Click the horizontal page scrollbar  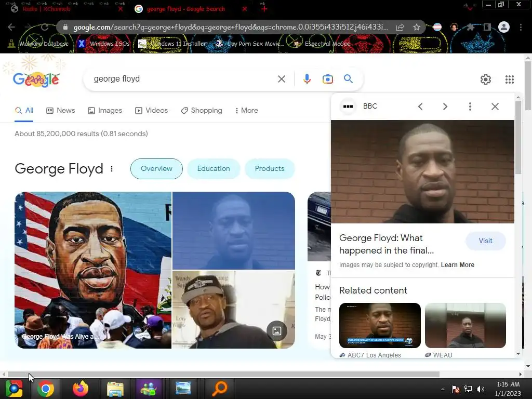(x=223, y=374)
